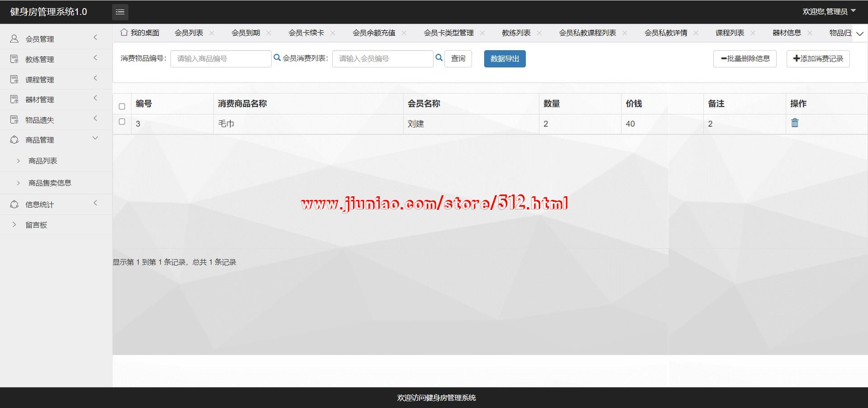Click the 添加消费记录 button

(x=818, y=59)
